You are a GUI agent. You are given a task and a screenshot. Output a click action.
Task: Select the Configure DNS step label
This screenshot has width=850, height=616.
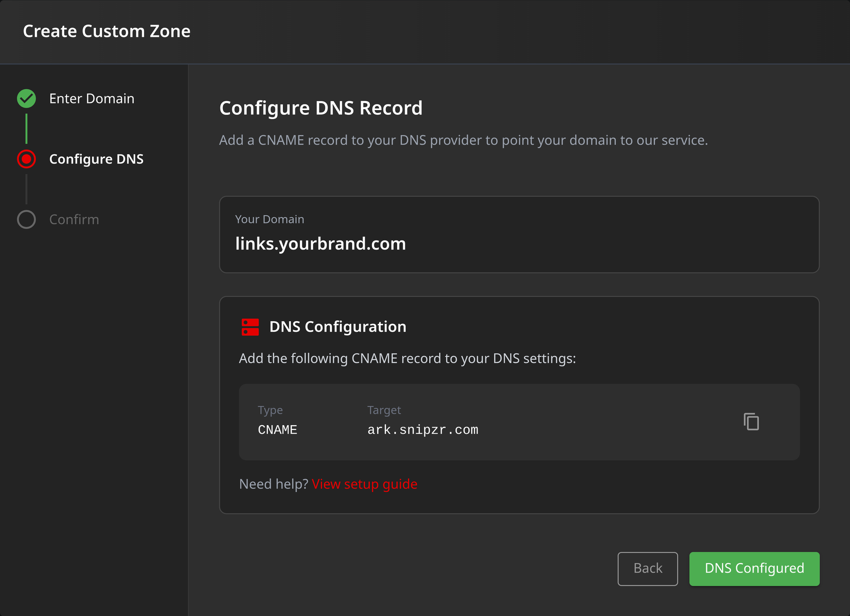click(96, 159)
